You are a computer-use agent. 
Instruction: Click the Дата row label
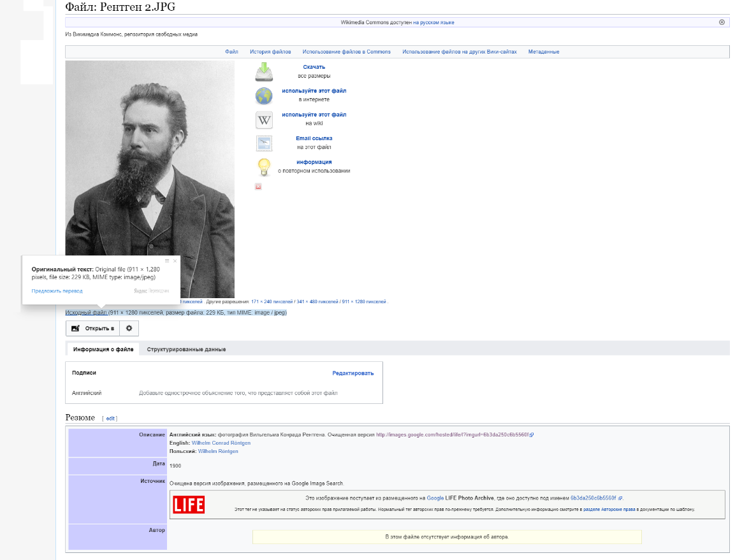[x=159, y=463]
